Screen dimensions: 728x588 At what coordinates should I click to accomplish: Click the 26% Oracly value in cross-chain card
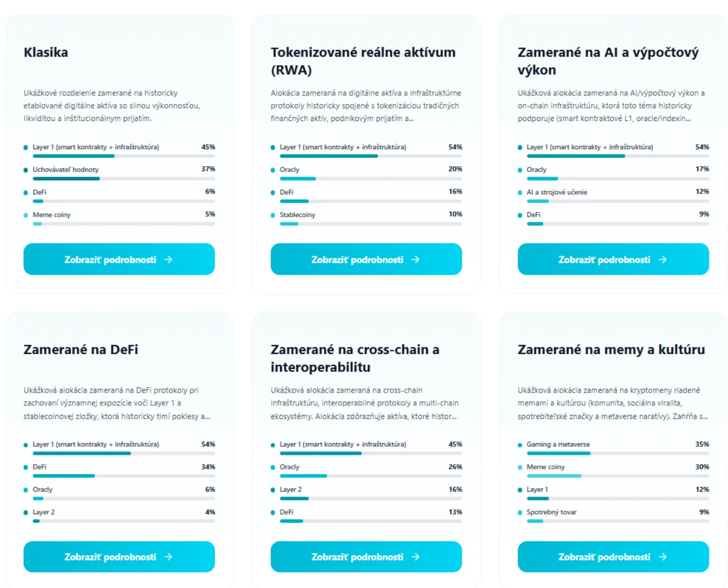(455, 467)
